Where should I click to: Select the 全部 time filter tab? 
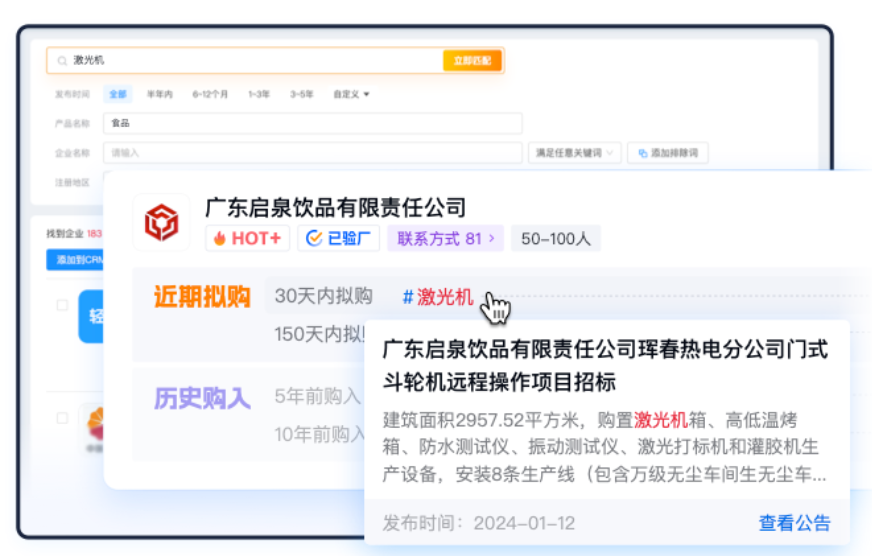tap(118, 94)
